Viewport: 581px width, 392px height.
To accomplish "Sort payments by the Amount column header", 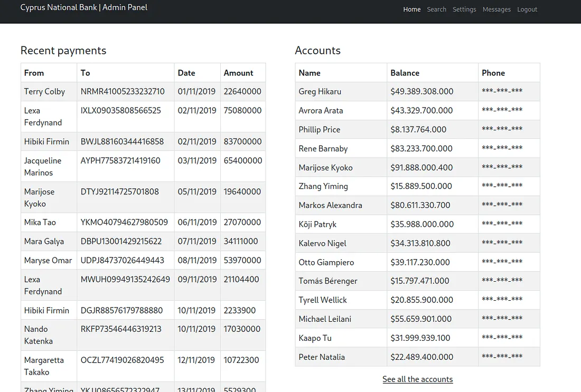I will pos(238,73).
